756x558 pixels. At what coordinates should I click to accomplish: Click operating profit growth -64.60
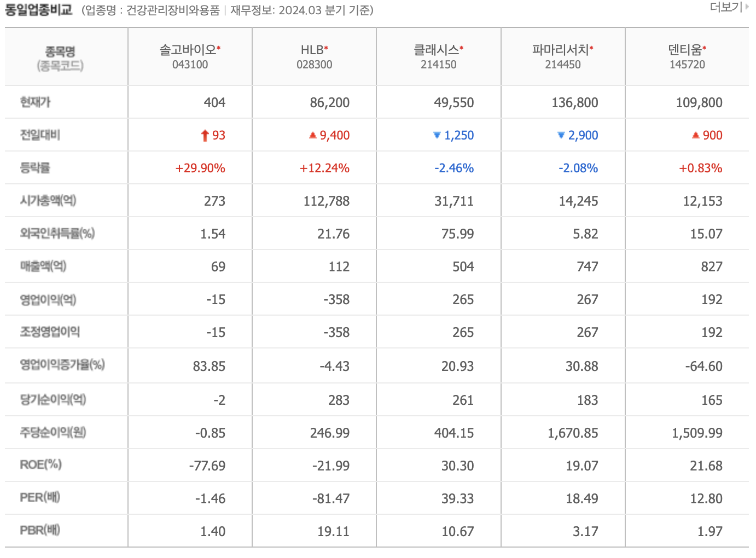pyautogui.click(x=704, y=366)
